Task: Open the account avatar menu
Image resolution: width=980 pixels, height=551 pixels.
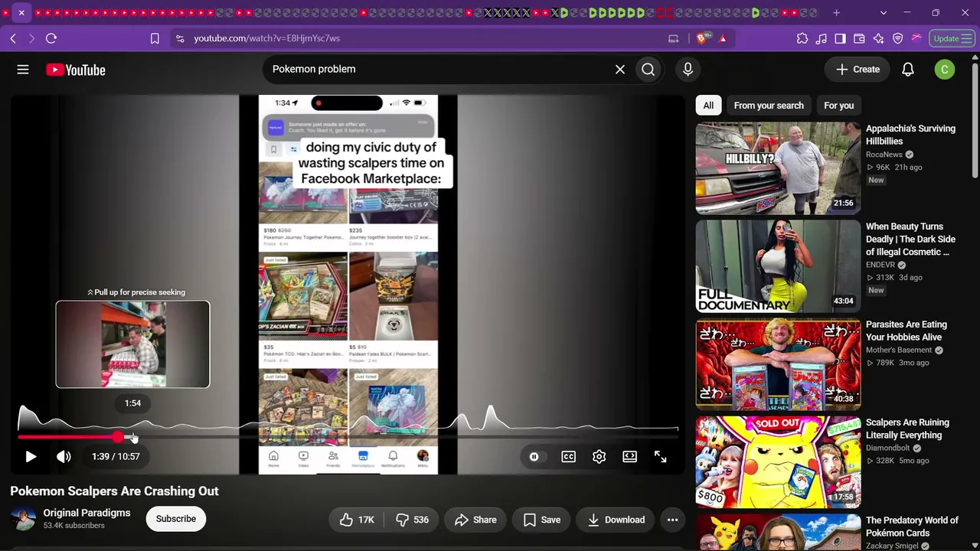Action: pyautogui.click(x=945, y=70)
